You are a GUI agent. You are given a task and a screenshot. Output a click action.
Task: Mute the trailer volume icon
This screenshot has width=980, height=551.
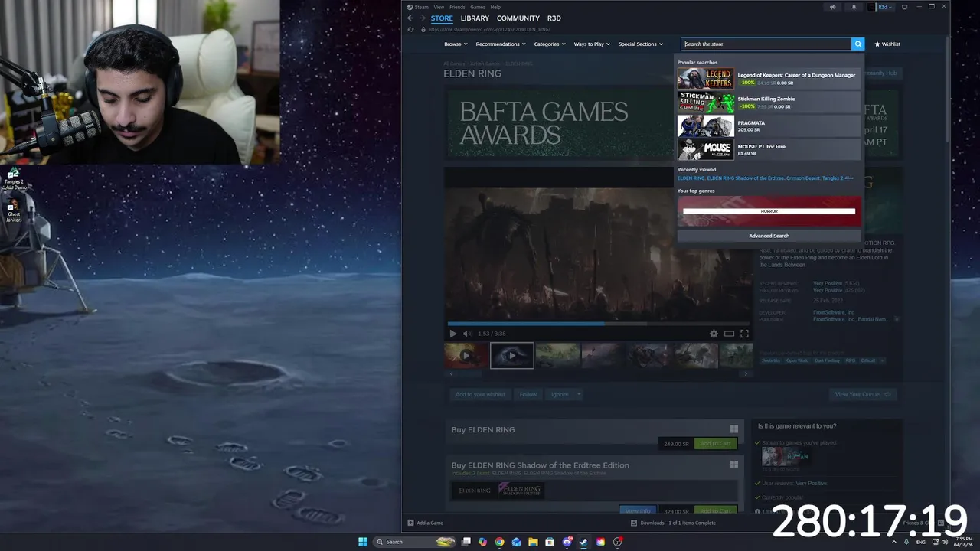466,334
